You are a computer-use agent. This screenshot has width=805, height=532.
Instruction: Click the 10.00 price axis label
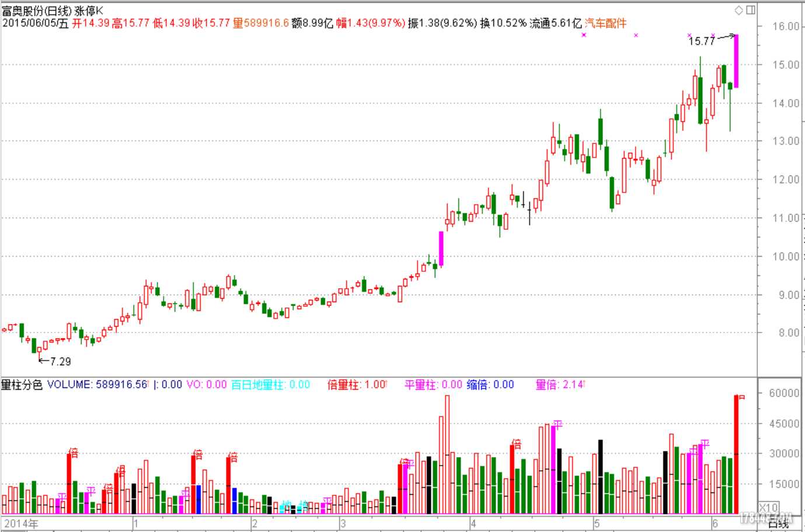[786, 257]
